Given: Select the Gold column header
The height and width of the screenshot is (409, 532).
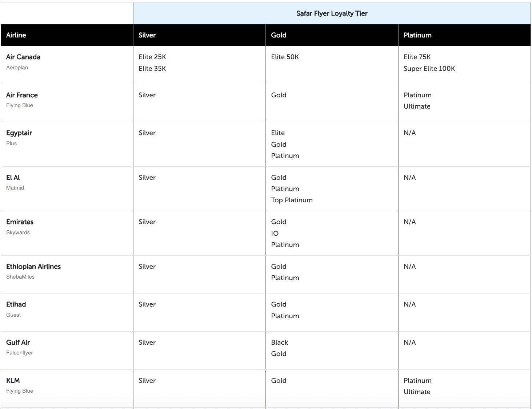Looking at the screenshot, I should 279,35.
